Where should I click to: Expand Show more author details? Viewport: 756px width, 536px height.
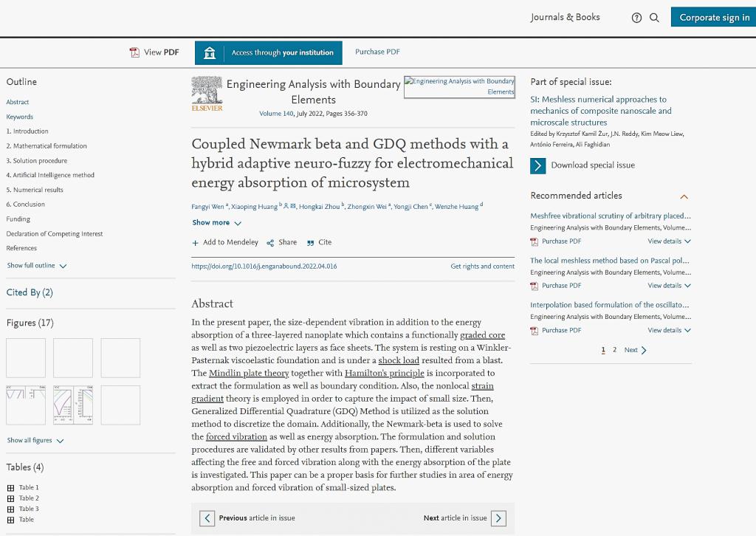point(216,223)
